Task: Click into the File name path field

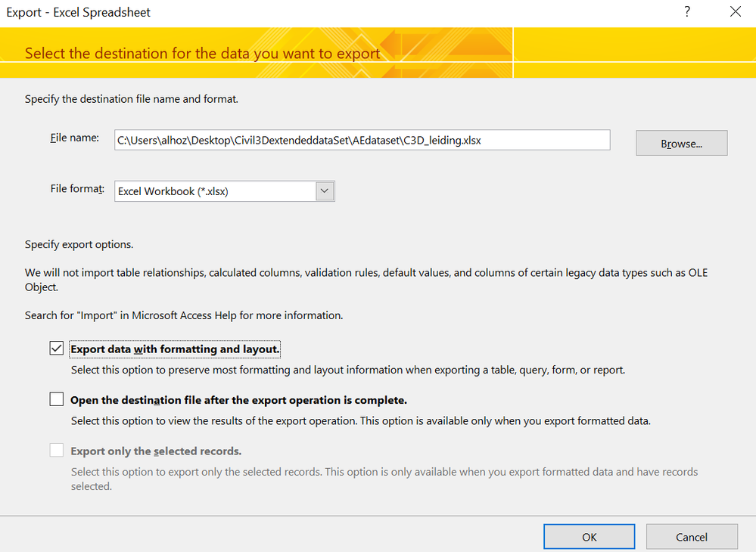Action: [x=361, y=140]
